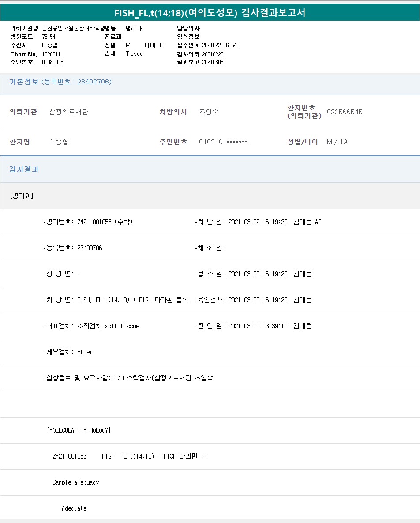The width and height of the screenshot is (420, 523).
Task: Click the 대표검체 soft tissue line
Action: [x=91, y=326]
